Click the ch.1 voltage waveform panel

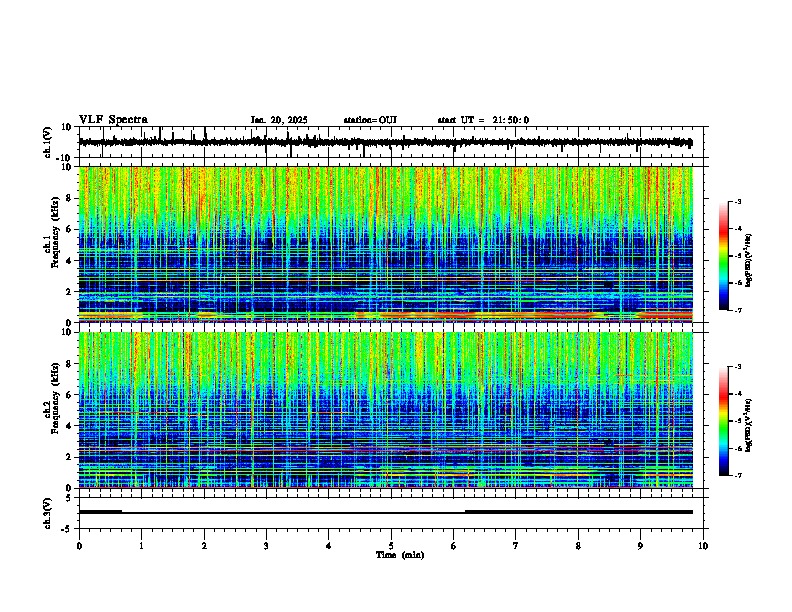391,142
